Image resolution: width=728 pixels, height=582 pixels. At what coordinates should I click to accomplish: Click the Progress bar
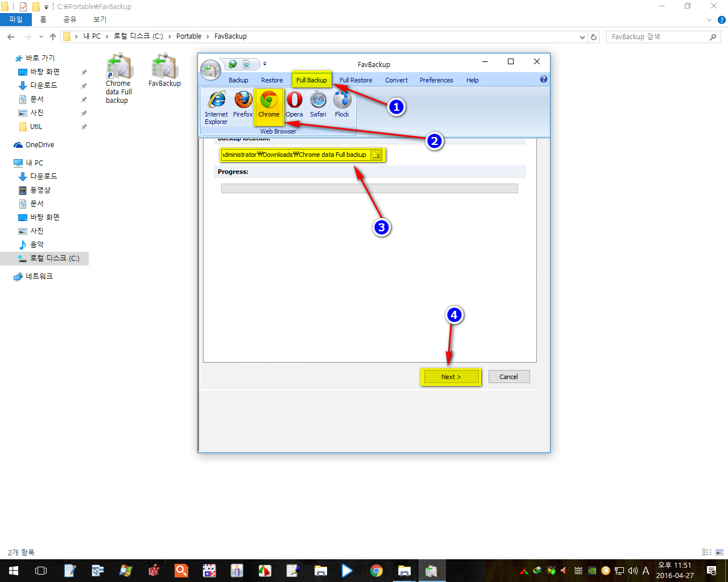[370, 189]
